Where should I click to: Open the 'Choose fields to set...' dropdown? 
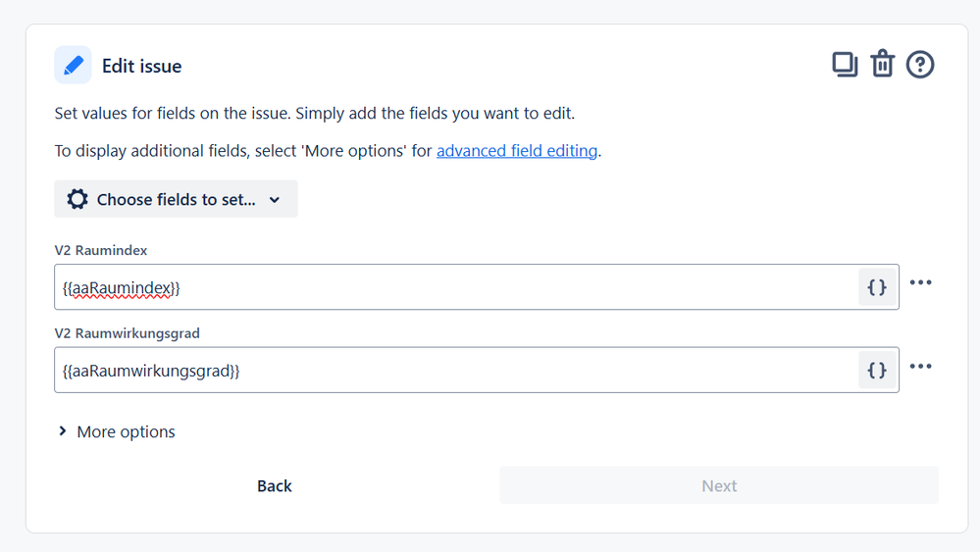[177, 199]
